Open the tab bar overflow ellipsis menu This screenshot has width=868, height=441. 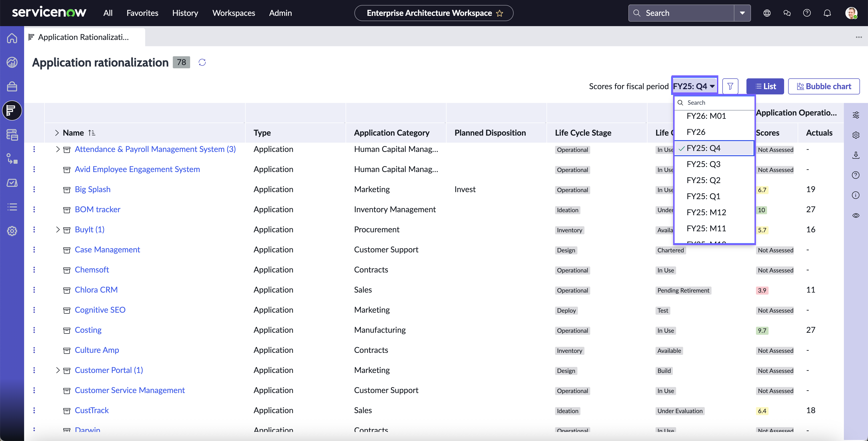(x=858, y=37)
